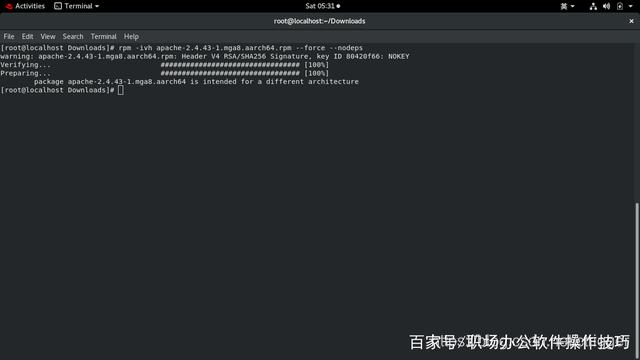Click the power status icon
The width and height of the screenshot is (640, 360).
pyautogui.click(x=620, y=6)
